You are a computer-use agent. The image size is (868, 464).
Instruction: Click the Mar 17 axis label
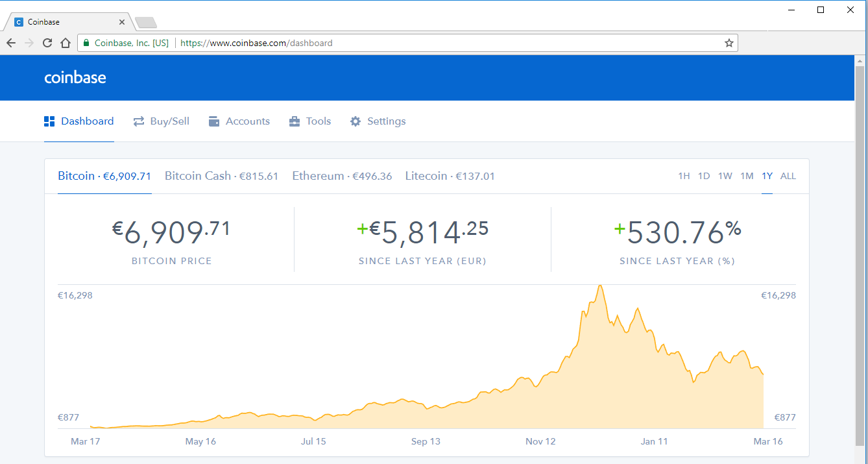85,441
